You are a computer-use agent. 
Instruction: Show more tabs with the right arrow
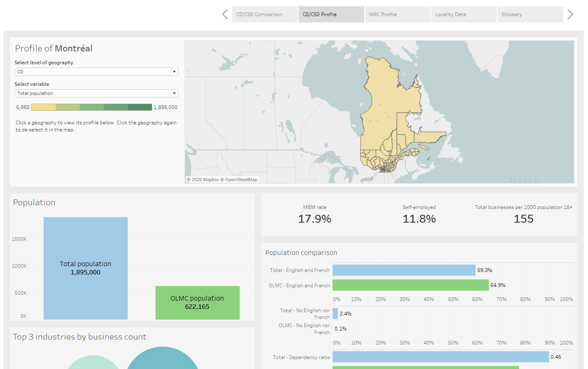click(x=570, y=15)
